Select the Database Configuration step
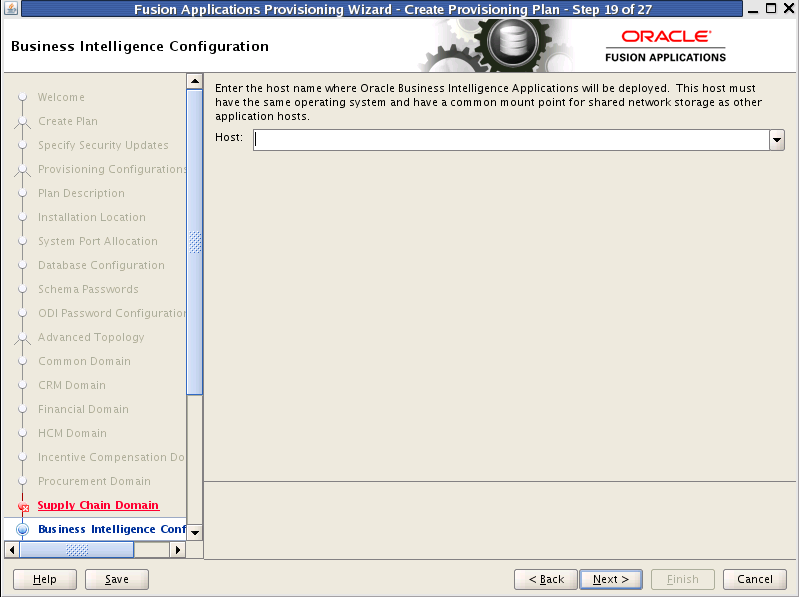Viewport: 799px width, 597px height. (x=101, y=265)
